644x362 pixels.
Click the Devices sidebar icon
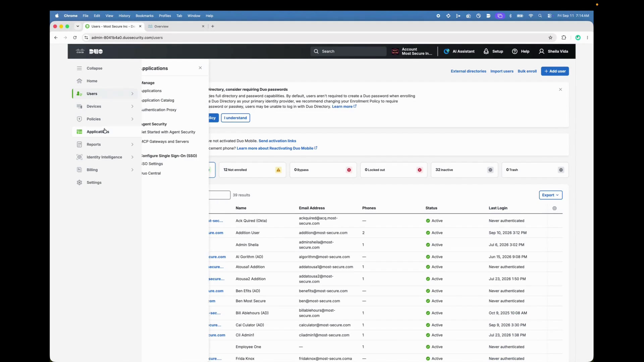click(x=79, y=107)
